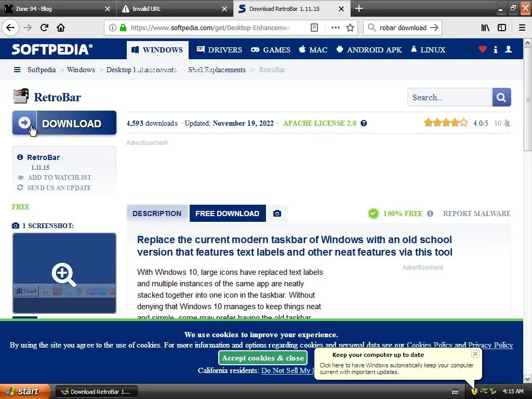The image size is (532, 399).
Task: Click Accept cookies & close button
Action: [263, 358]
